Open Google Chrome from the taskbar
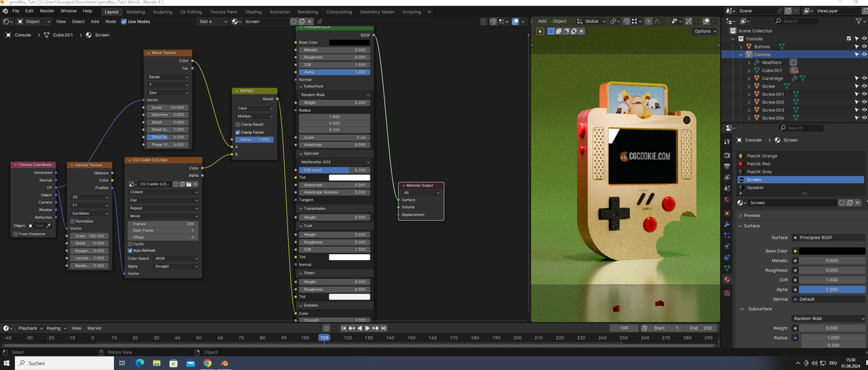Viewport: 868px width, 370px height. 208,363
